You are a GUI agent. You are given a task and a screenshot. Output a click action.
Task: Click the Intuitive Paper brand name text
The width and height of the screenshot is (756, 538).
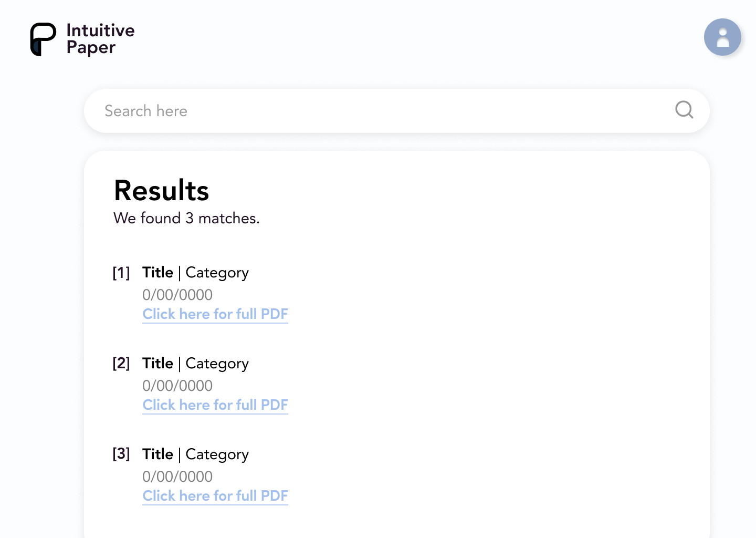coord(100,39)
